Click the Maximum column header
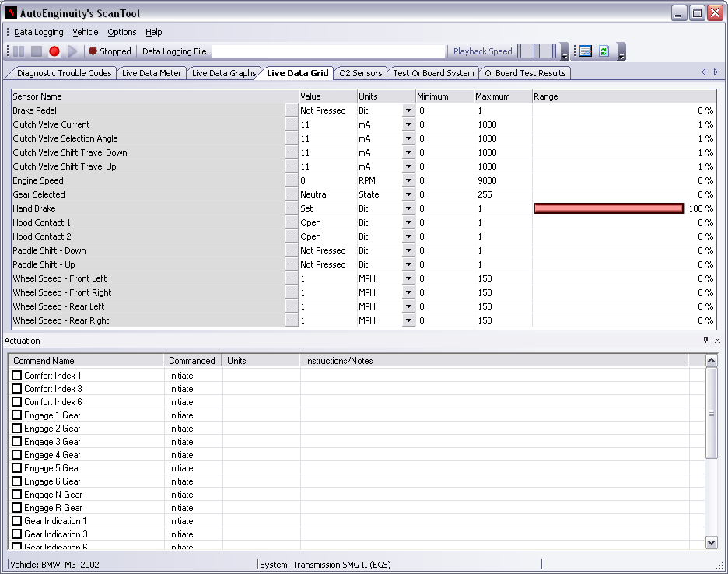Screen dimensions: 728x574 (x=502, y=96)
